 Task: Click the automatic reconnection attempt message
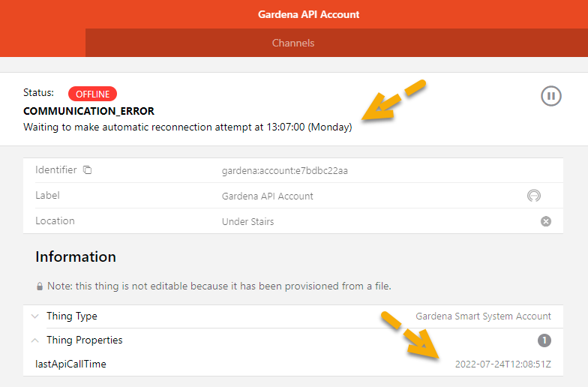tap(187, 127)
